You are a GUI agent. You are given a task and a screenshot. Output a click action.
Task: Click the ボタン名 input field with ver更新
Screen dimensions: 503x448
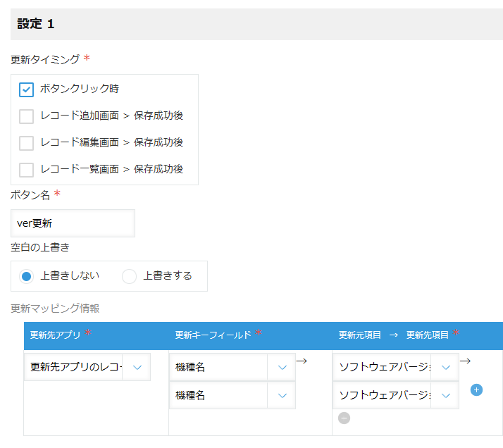coord(73,223)
